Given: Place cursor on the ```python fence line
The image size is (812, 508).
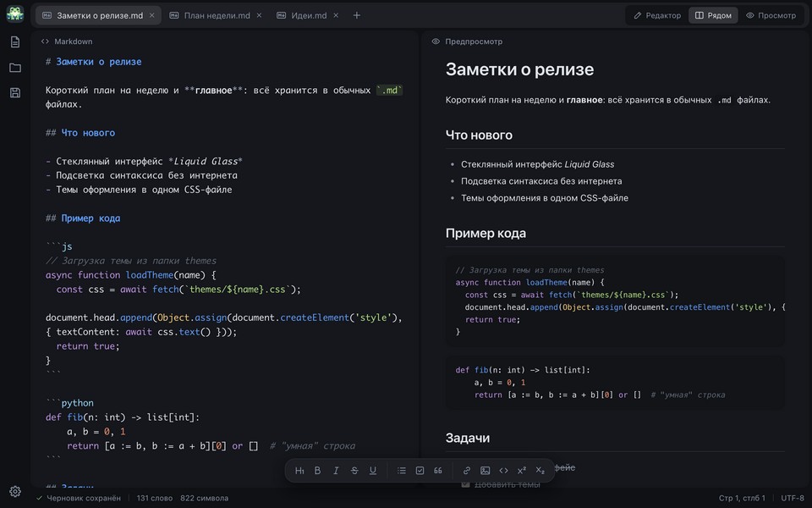Looking at the screenshot, I should [69, 403].
